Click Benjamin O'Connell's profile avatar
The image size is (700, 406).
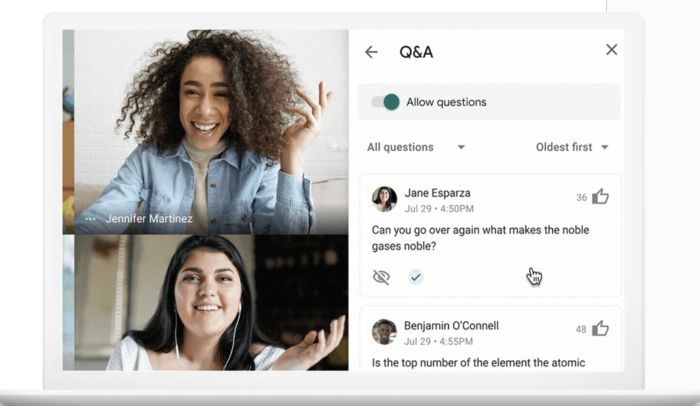(384, 331)
